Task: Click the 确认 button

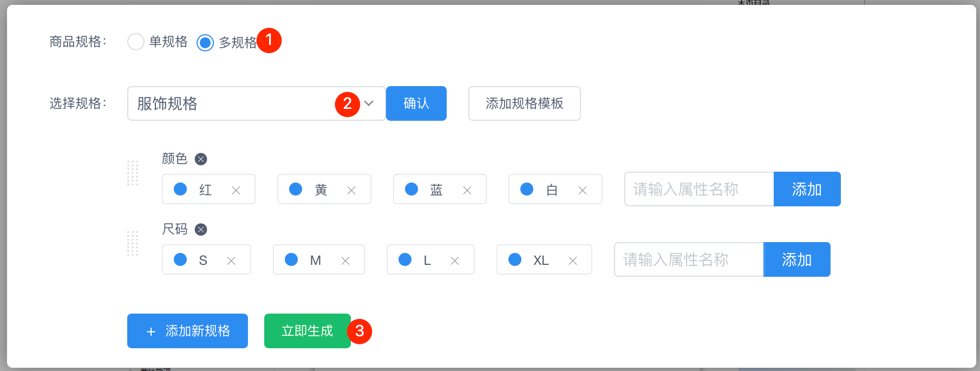Action: click(416, 103)
